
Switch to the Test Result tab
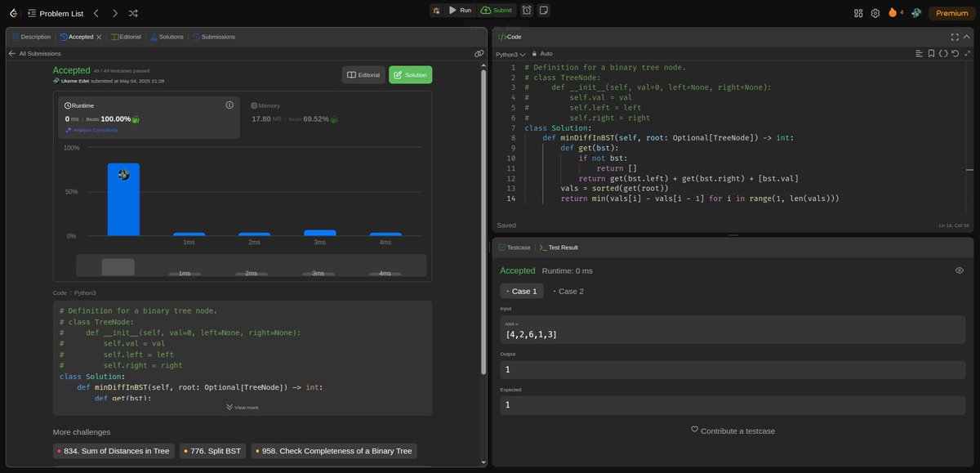coord(559,247)
